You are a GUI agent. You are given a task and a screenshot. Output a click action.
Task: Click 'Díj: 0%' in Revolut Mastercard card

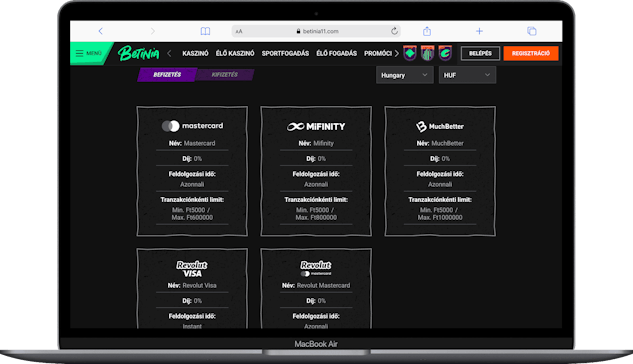pyautogui.click(x=316, y=301)
